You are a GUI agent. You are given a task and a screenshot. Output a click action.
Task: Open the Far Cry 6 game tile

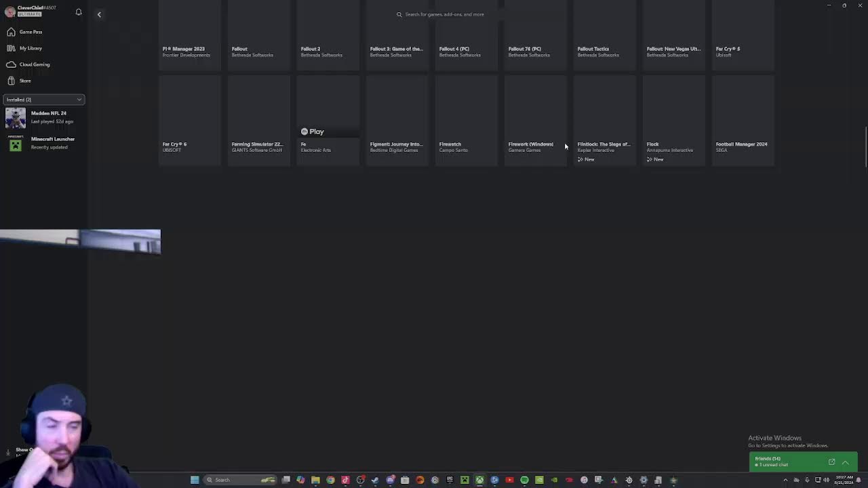[190, 120]
